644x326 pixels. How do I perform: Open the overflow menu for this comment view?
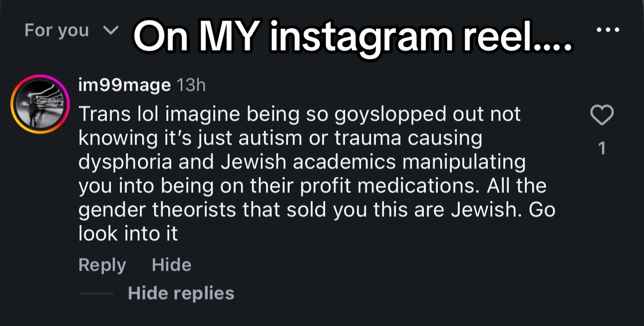(x=608, y=30)
